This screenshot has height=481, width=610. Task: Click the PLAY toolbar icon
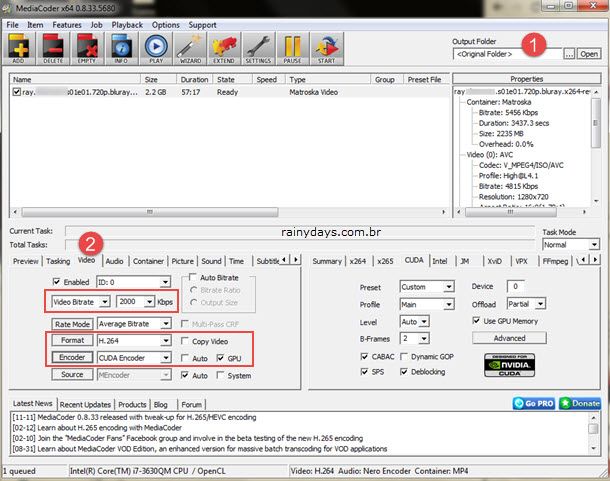click(156, 49)
